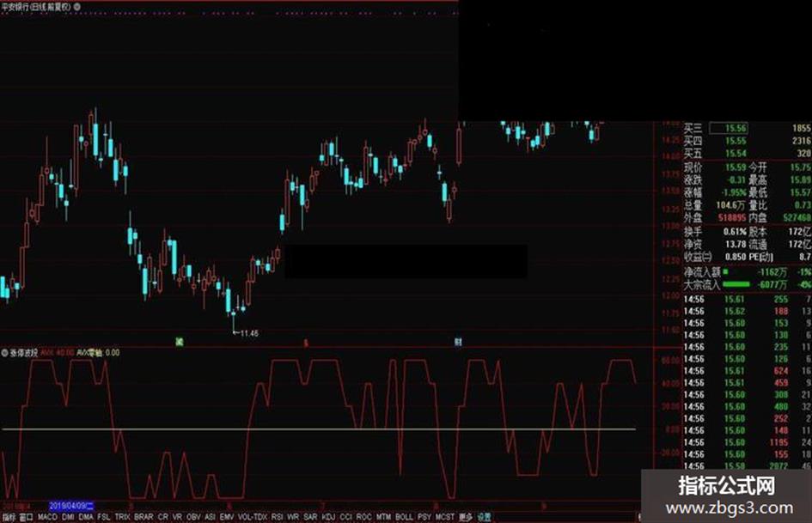Open settings icon beside the 平安银行 chart title

(x=77, y=7)
